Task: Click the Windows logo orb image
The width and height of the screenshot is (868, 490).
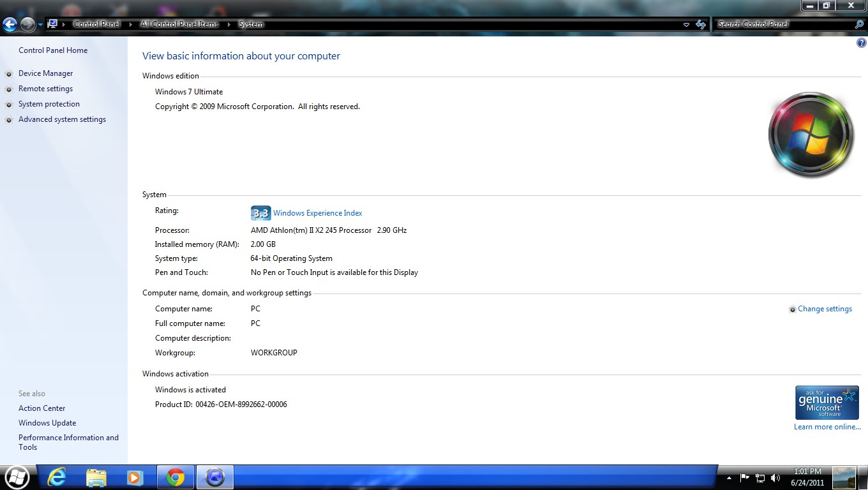Action: 811,135
